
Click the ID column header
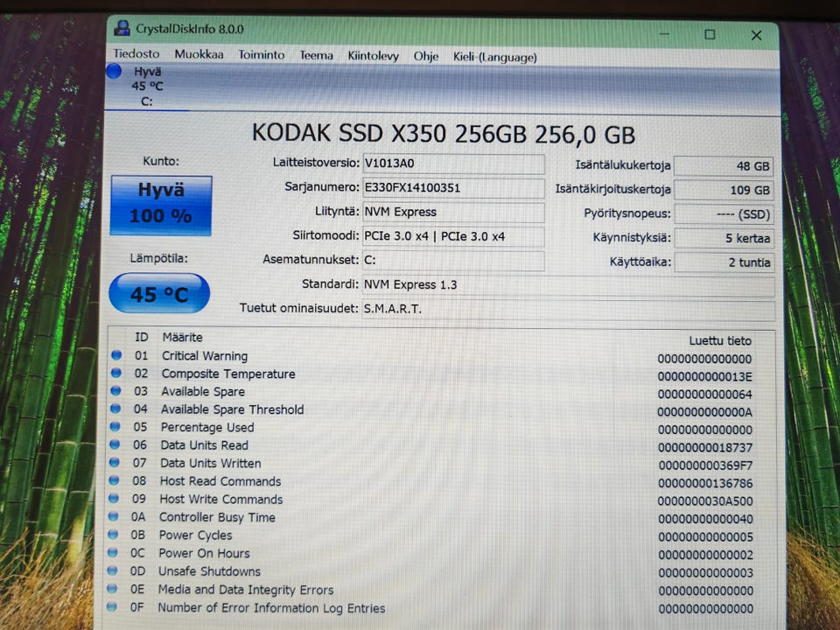pos(142,337)
